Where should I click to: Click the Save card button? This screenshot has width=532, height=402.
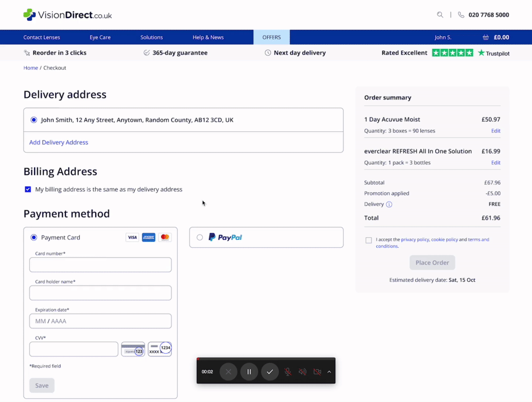41,386
